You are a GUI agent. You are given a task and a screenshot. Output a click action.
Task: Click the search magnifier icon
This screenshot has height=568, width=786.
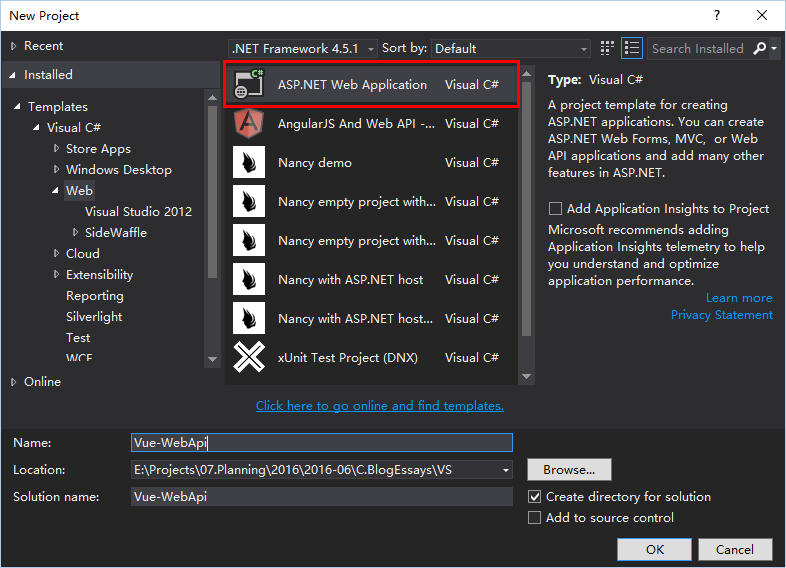759,48
